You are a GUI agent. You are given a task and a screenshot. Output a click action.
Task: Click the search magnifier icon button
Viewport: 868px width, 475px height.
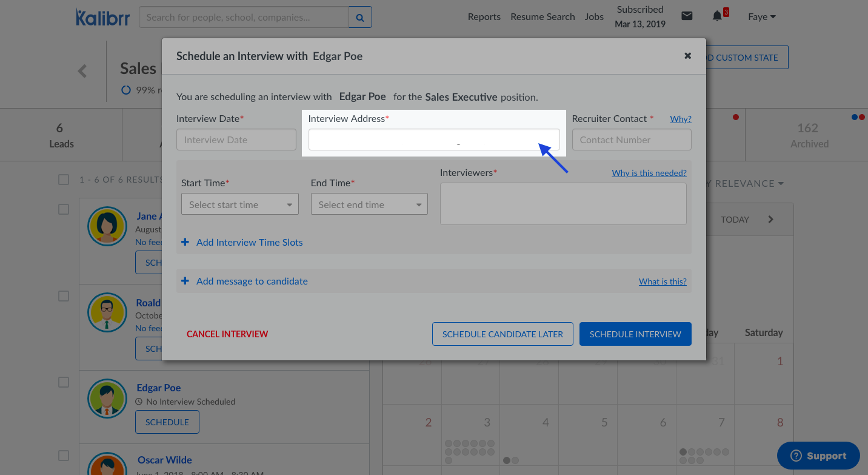point(360,18)
